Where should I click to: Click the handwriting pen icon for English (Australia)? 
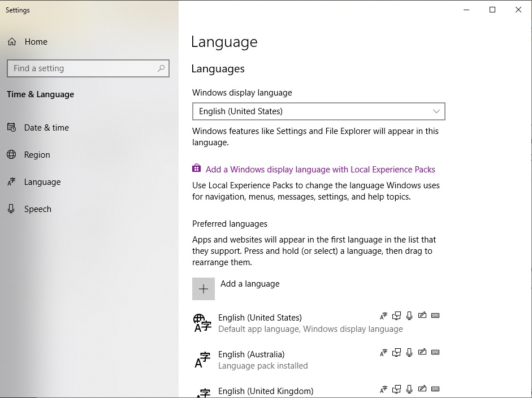coord(422,352)
